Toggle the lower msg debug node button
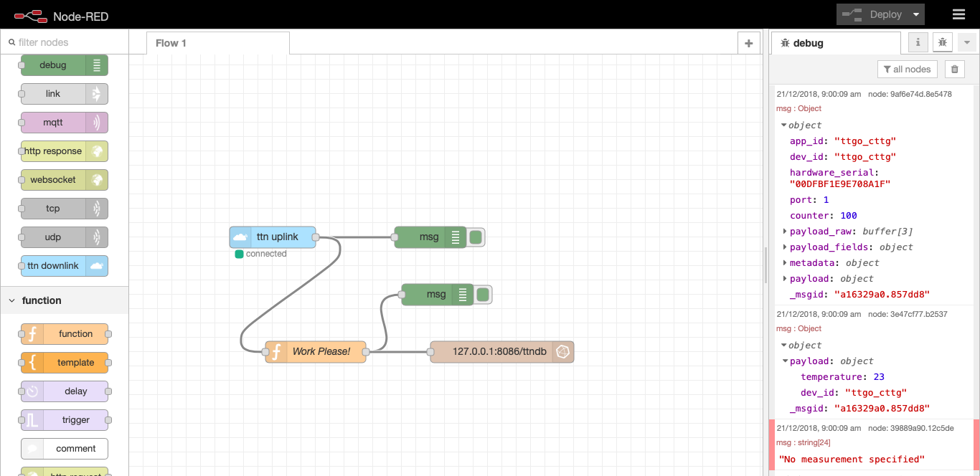Viewport: 980px width, 476px height. tap(483, 295)
